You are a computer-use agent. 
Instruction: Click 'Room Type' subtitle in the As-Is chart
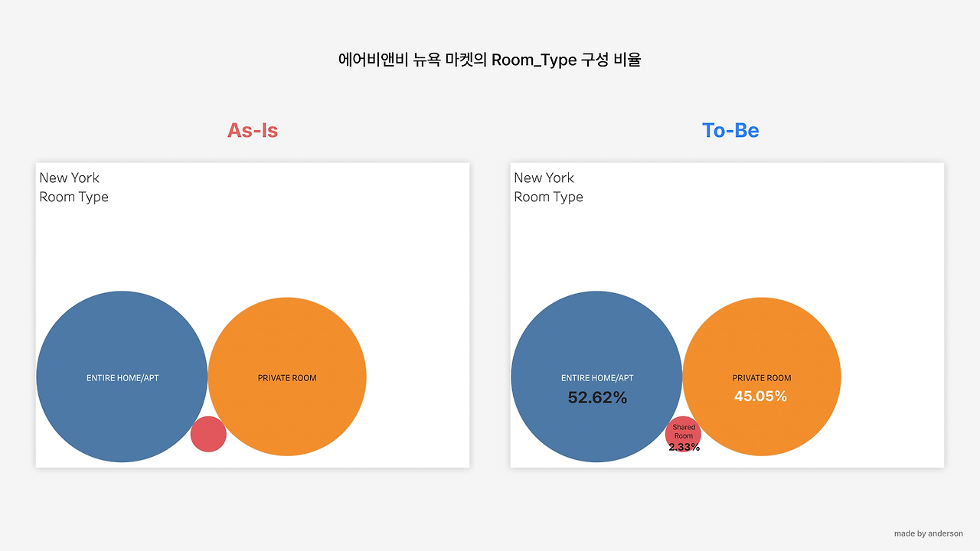pyautogui.click(x=74, y=197)
